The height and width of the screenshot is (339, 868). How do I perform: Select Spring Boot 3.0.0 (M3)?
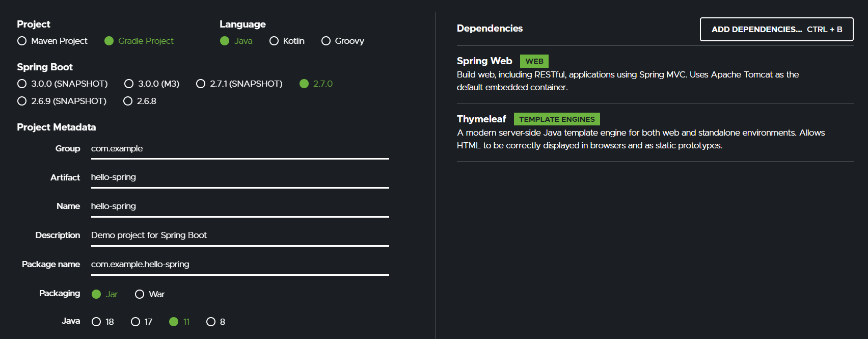click(129, 84)
